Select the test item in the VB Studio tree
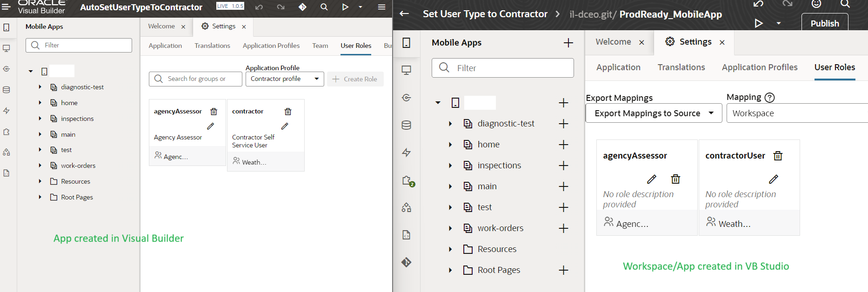Screen dimensions: 868x292 click(484, 207)
